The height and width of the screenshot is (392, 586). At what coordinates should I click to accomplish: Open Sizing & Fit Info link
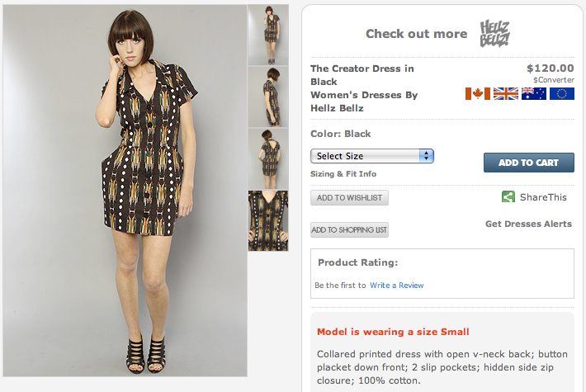point(343,174)
